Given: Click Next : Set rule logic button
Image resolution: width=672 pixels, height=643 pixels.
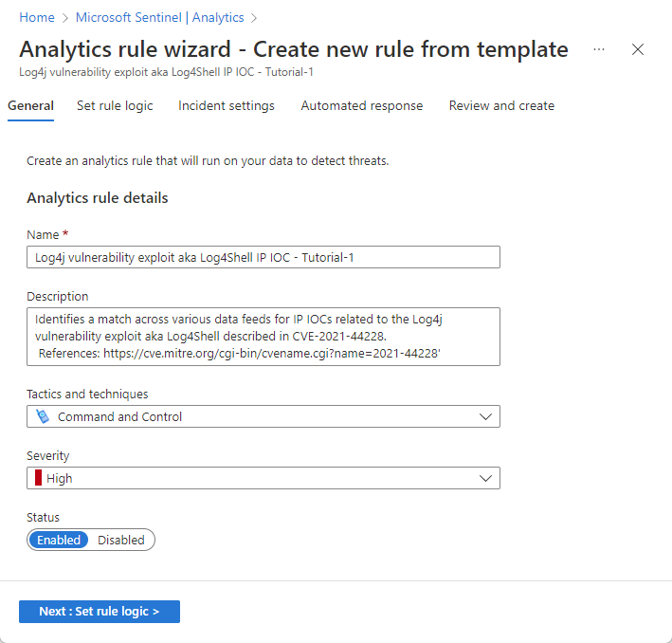Looking at the screenshot, I should click(100, 612).
